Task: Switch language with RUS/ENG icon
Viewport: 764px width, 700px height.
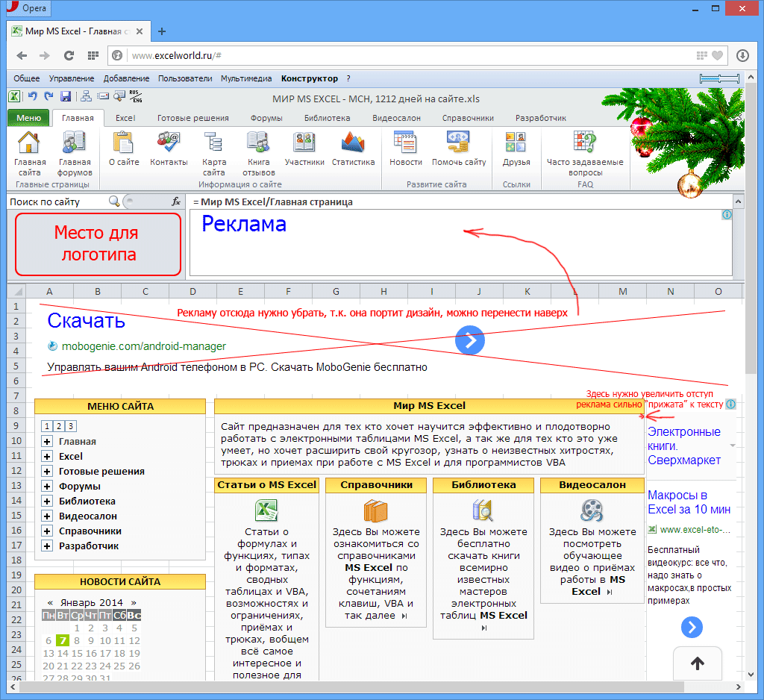Action: tap(136, 96)
